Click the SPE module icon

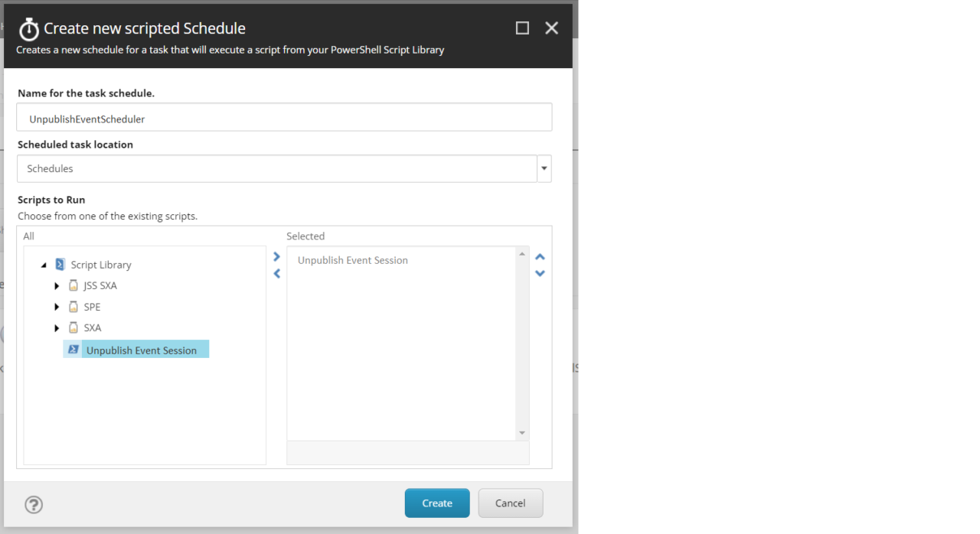coord(73,307)
